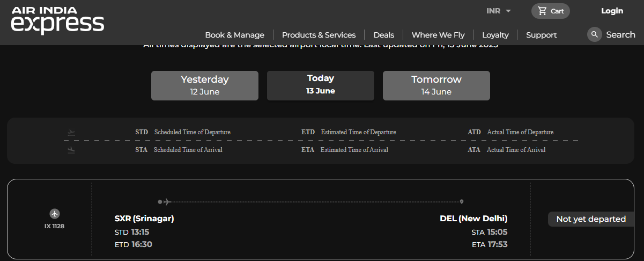Image resolution: width=644 pixels, height=261 pixels.
Task: Click the Estimated Time of Arrival legend text
Action: pos(354,150)
